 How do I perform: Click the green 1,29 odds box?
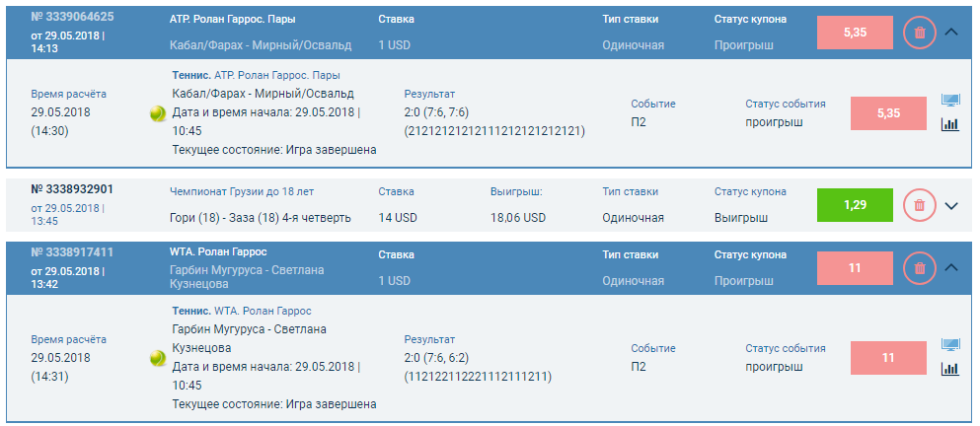(x=855, y=205)
